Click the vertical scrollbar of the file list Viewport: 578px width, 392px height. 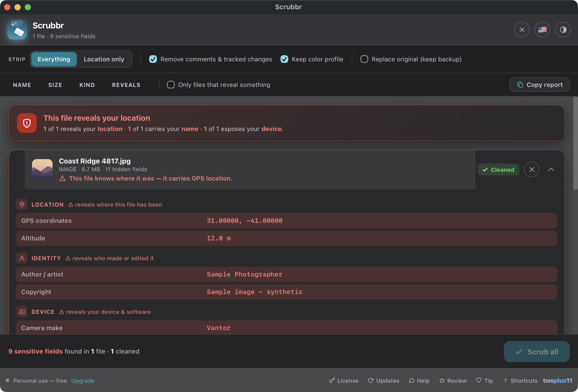(575, 143)
